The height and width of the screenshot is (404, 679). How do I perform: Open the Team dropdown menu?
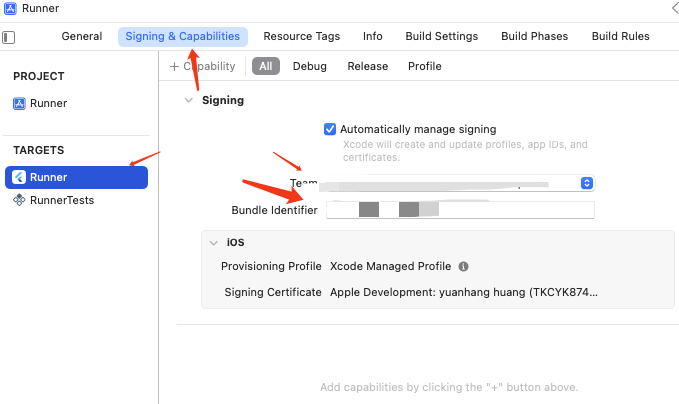pos(587,183)
